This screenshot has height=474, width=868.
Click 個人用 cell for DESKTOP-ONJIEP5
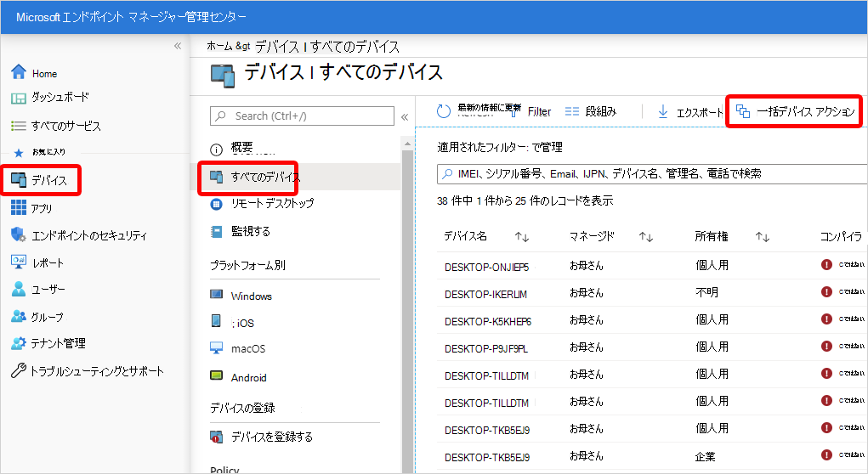coord(712,265)
